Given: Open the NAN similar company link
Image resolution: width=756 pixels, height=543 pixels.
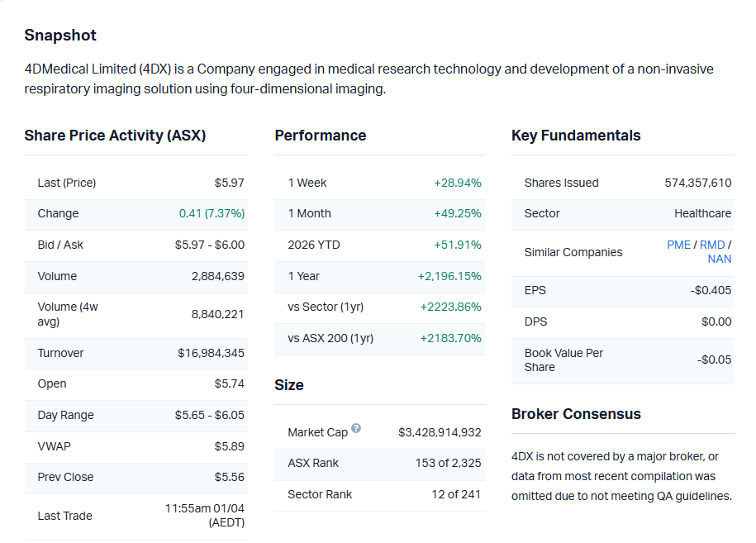Looking at the screenshot, I should tap(720, 259).
